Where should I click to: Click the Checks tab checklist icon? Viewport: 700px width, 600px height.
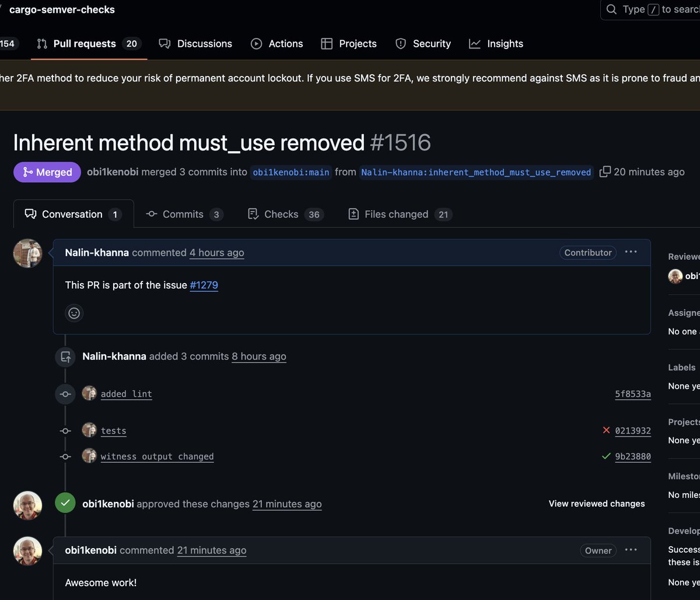coord(253,214)
